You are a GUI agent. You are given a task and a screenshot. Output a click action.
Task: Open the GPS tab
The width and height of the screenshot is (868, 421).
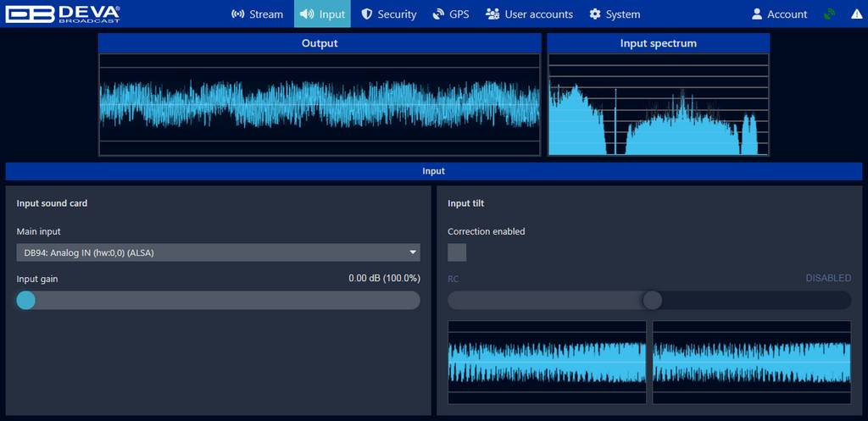[451, 14]
